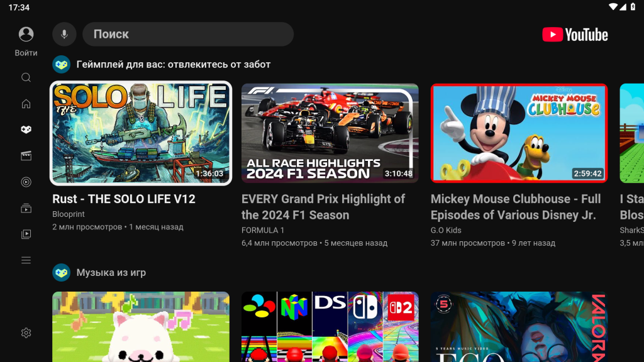Play the pixel white cat music thumbnail

[141, 327]
